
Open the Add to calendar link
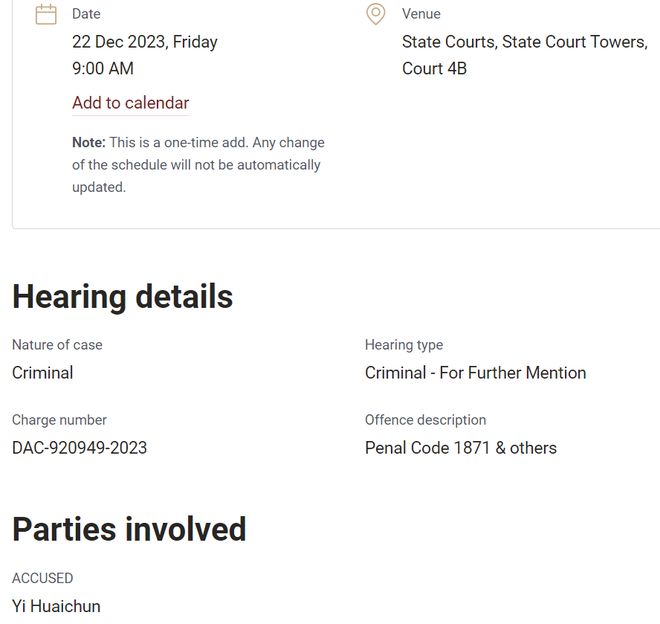(130, 103)
